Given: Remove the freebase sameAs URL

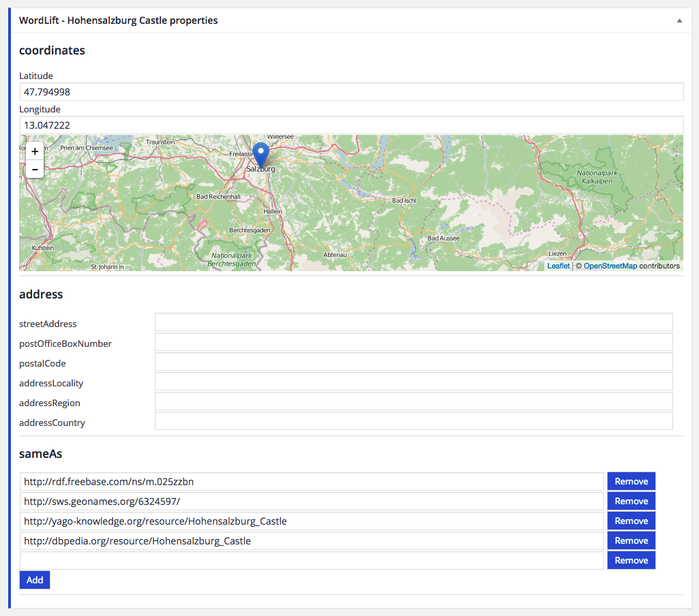Looking at the screenshot, I should pos(631,481).
